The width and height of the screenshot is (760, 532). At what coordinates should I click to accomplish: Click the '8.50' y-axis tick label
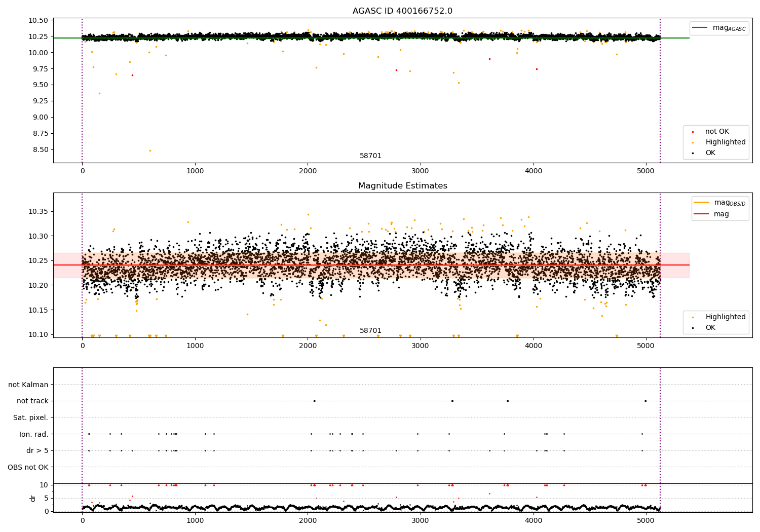point(41,150)
